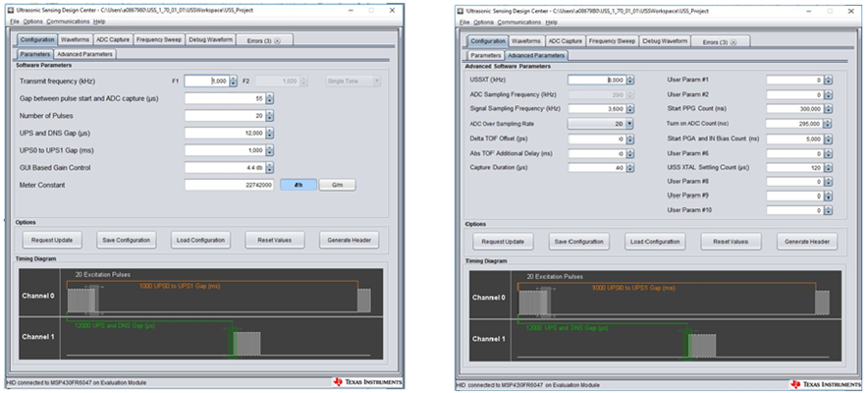The image size is (868, 393).
Task: Adjust User Param #1 spinner
Action: click(x=828, y=81)
